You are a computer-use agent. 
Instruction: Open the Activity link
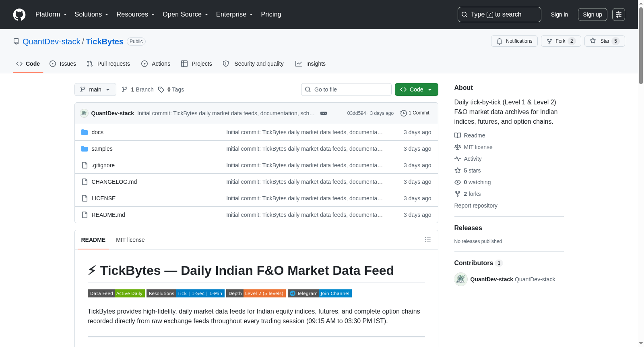tap(468, 159)
